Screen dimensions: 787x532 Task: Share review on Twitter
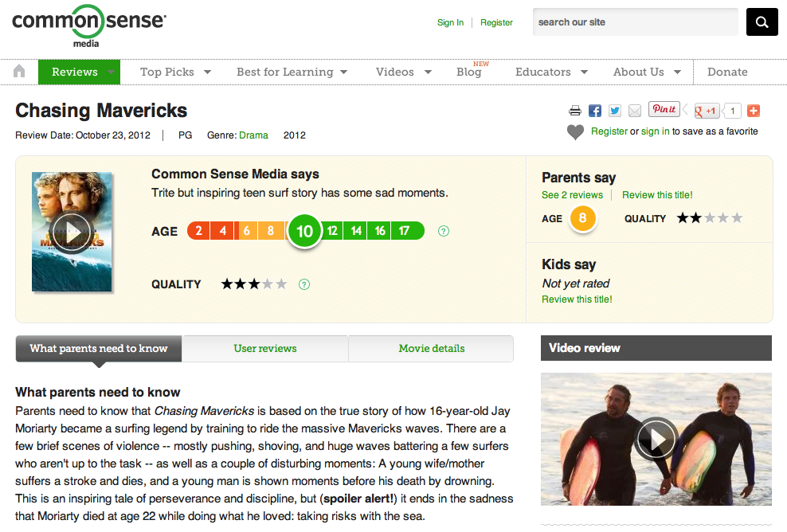(x=615, y=111)
